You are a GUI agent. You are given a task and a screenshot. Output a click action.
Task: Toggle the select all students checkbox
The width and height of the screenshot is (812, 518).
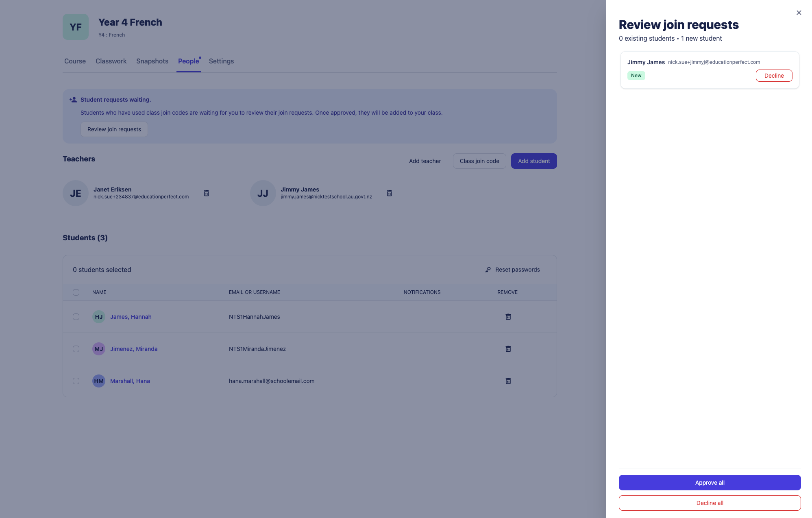point(76,292)
